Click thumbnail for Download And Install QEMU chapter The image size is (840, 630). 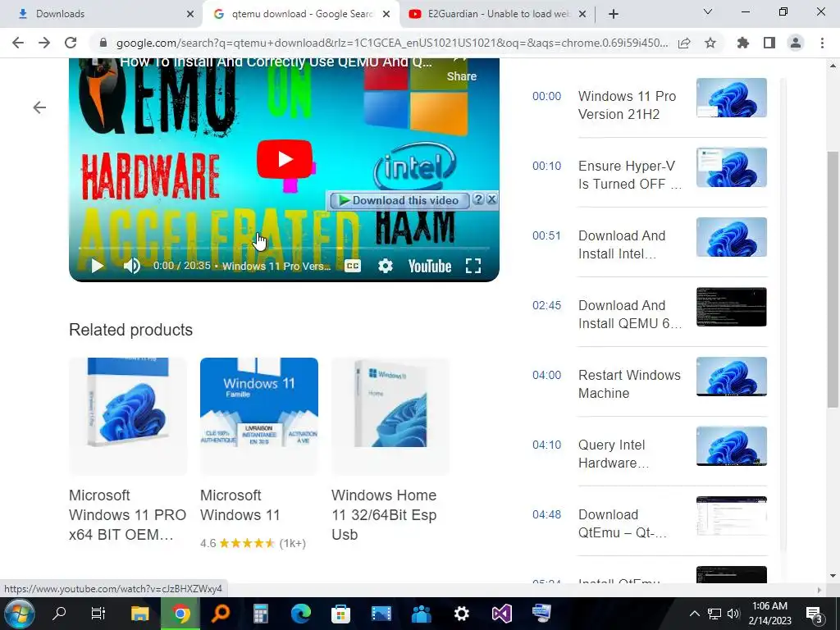[x=731, y=307]
